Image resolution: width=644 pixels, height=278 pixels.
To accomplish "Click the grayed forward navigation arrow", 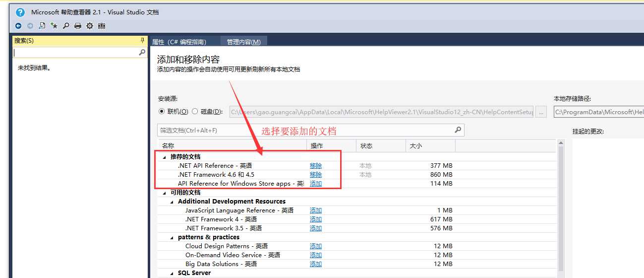I will coord(30,26).
